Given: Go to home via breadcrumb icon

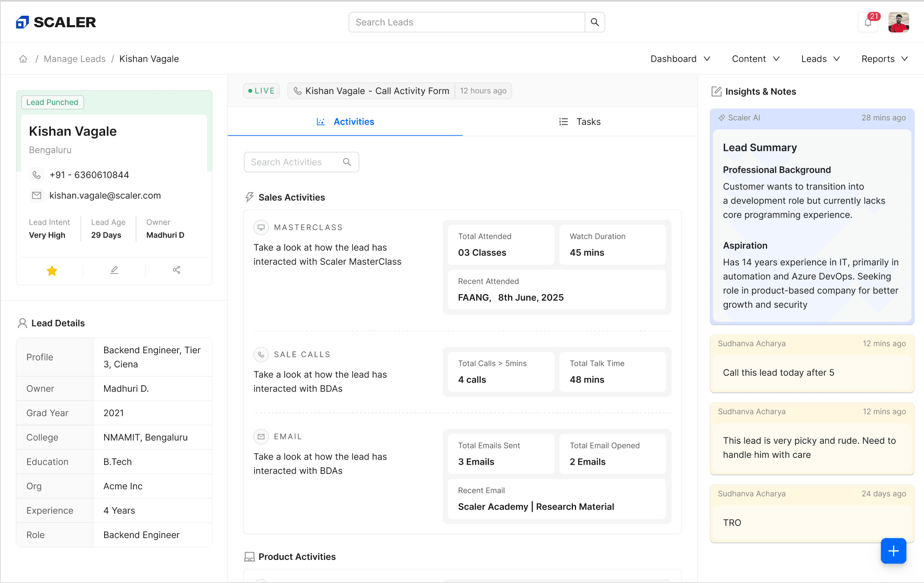Looking at the screenshot, I should point(23,59).
